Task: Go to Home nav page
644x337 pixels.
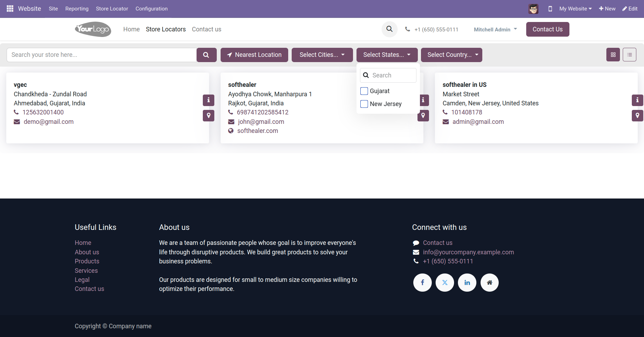Action: point(131,29)
